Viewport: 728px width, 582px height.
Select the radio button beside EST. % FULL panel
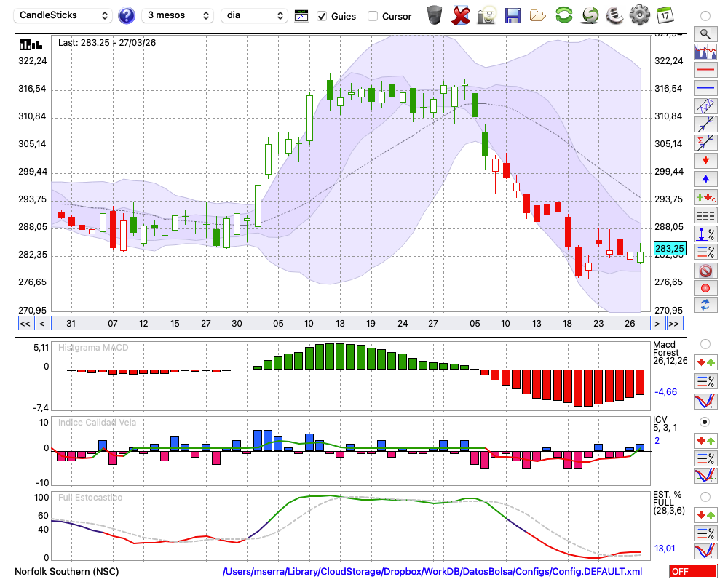(x=705, y=496)
